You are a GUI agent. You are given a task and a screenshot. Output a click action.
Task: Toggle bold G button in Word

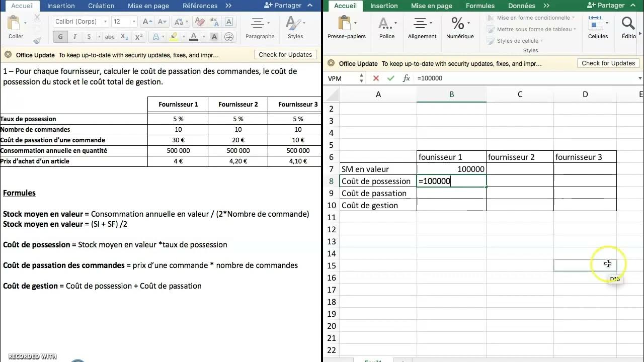[60, 37]
